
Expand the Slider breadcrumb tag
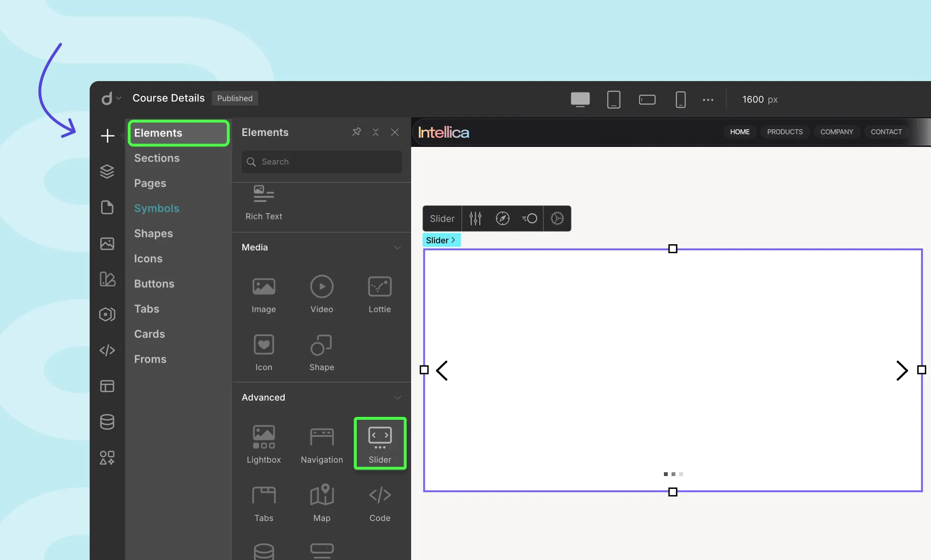click(x=441, y=240)
